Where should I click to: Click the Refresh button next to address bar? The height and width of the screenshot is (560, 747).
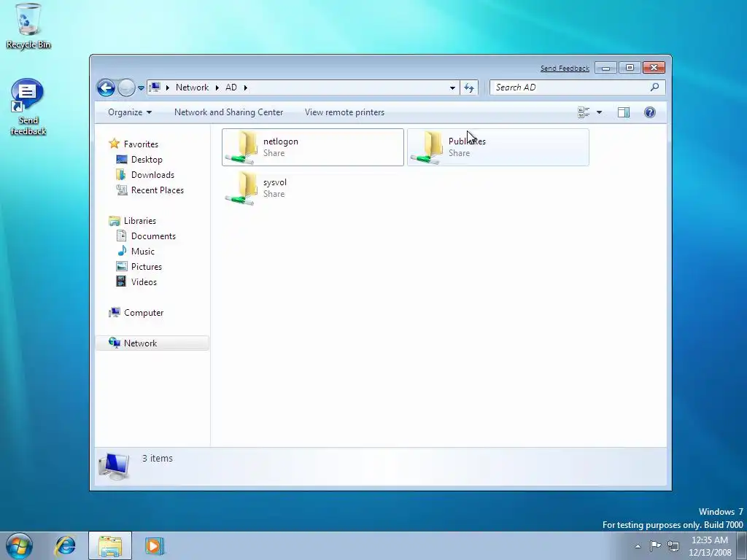pos(469,87)
